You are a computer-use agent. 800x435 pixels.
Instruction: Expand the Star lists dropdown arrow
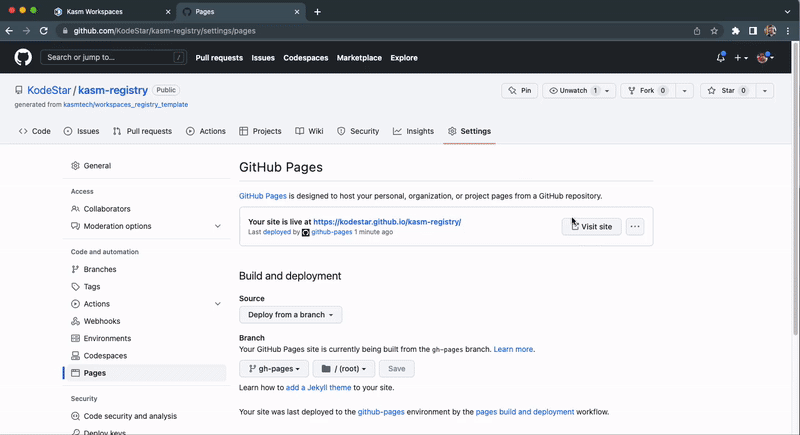click(x=764, y=90)
